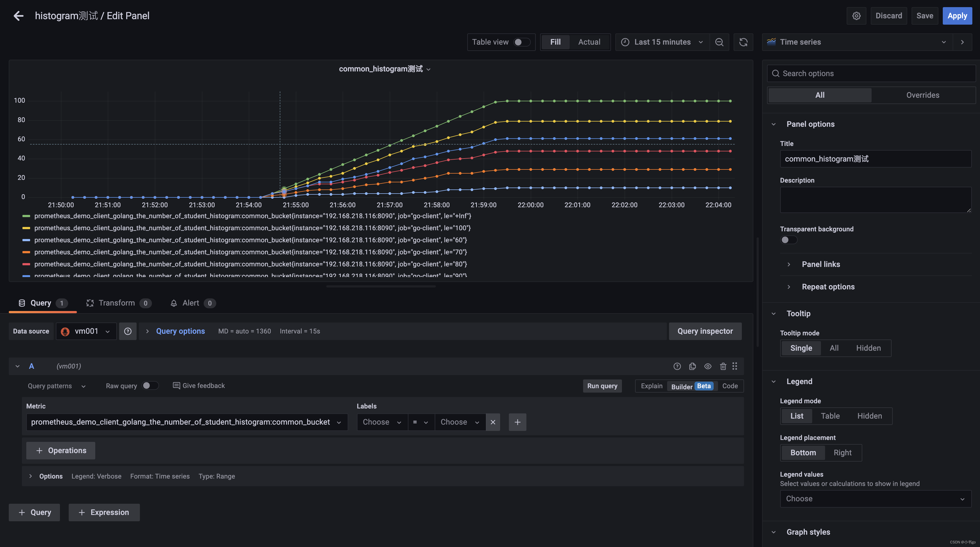Add a label filter with plus icon
This screenshot has width=980, height=547.
pos(517,422)
